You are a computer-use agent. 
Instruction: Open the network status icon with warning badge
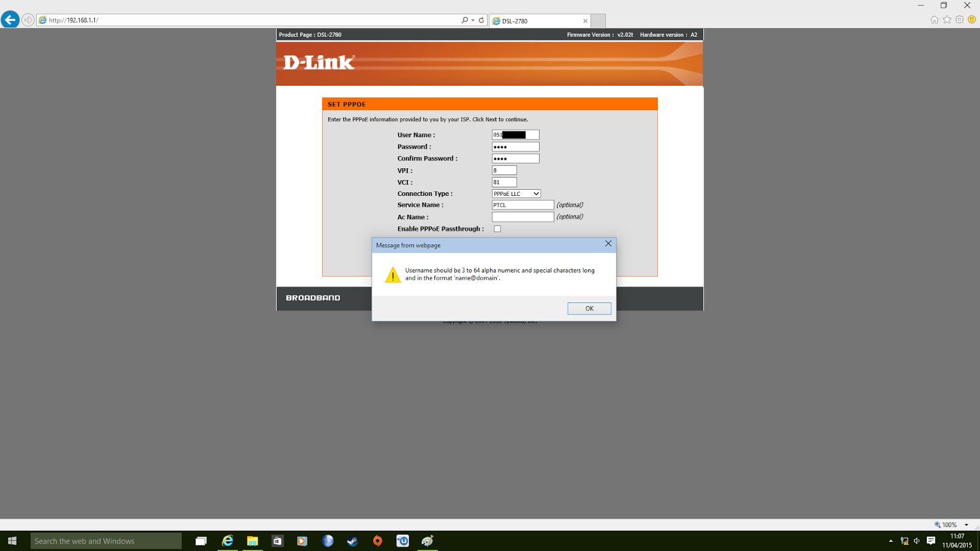904,541
